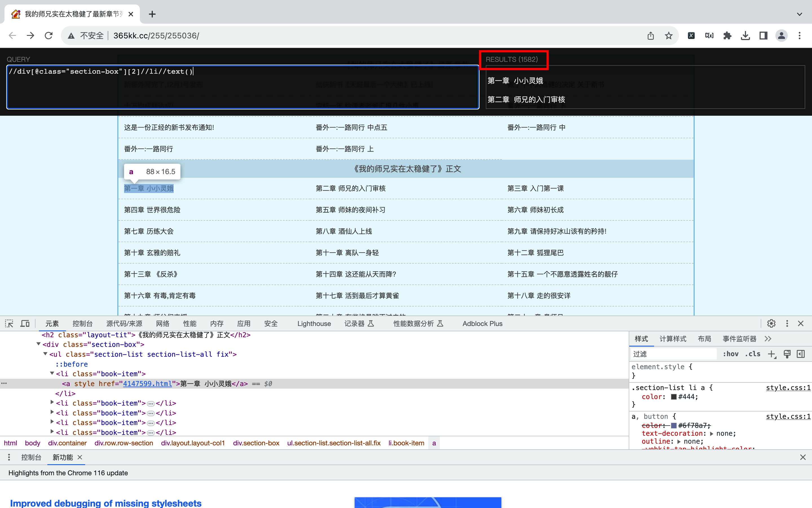Viewport: 812px width, 508px height.
Task: Collapse the first li book-item node
Action: (52, 374)
